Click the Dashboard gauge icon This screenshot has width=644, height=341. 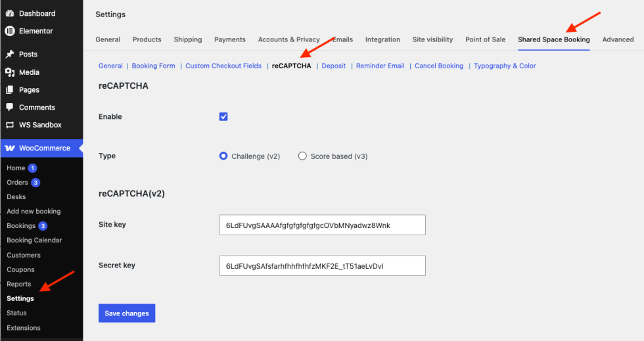pyautogui.click(x=10, y=14)
